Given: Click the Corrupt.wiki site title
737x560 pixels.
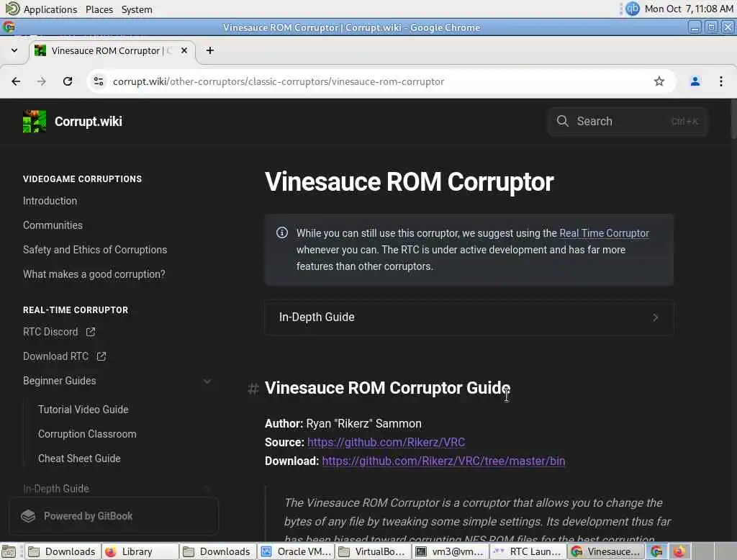Looking at the screenshot, I should click(89, 122).
